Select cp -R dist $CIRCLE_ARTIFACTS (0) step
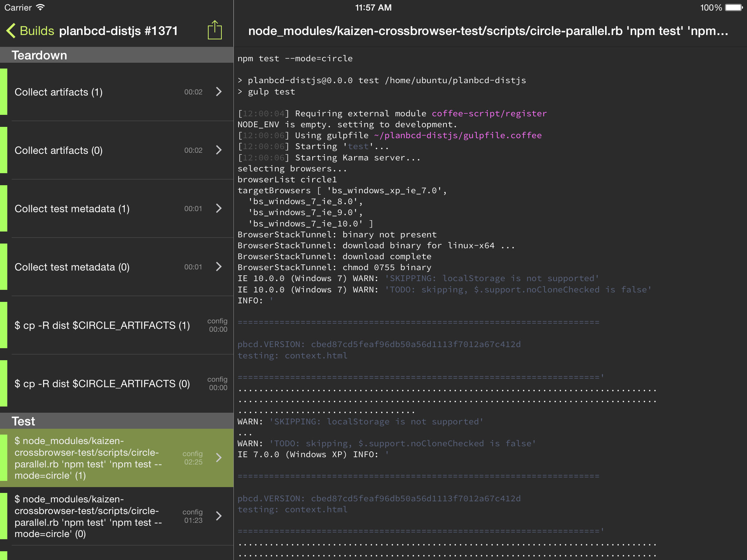This screenshot has width=747, height=560. coord(102,384)
